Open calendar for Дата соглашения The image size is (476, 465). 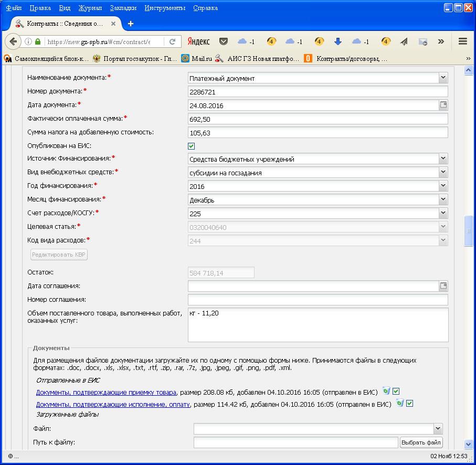coord(443,286)
